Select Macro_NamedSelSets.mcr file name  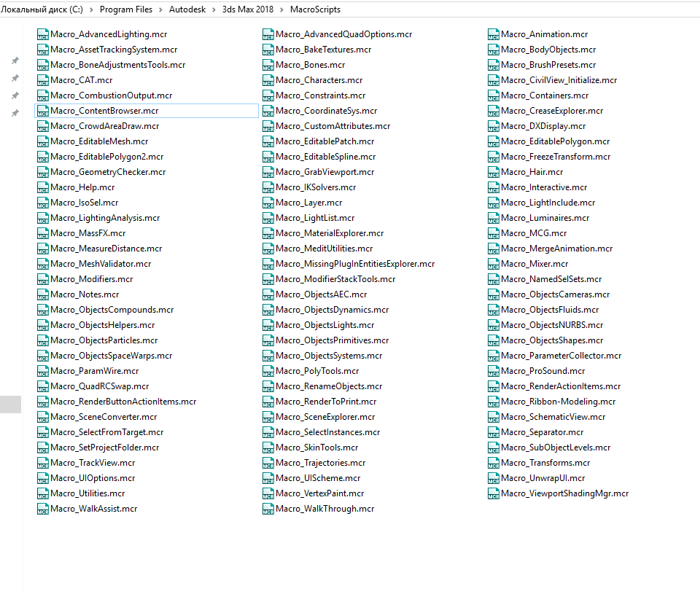point(551,279)
